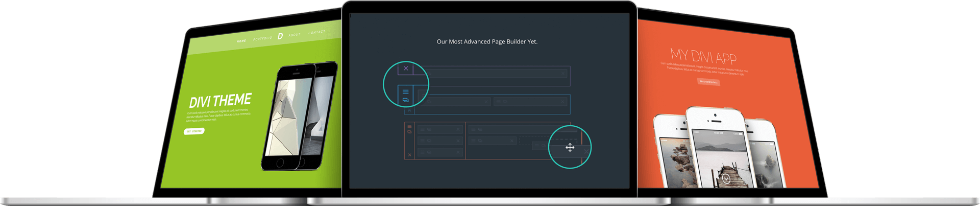Click the red section's clone icon
The width and height of the screenshot is (980, 206).
[x=409, y=132]
